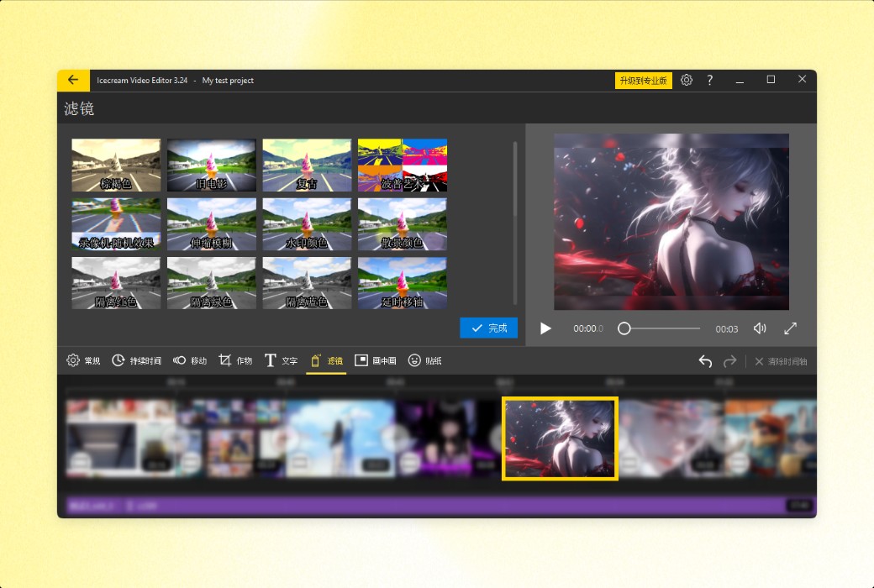
Task: Go back using the yellow arrow
Action: pyautogui.click(x=72, y=80)
